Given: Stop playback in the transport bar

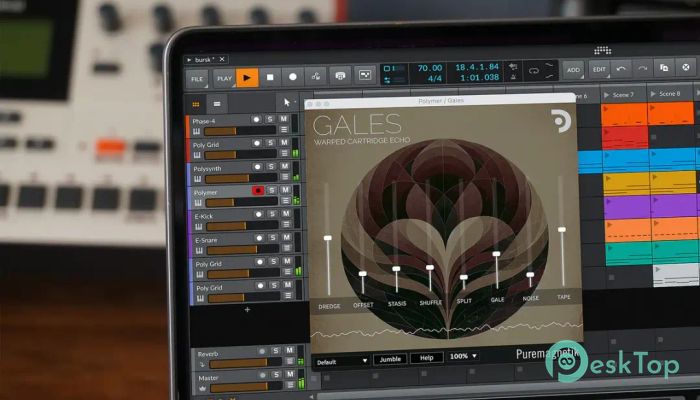Looking at the screenshot, I should pyautogui.click(x=270, y=77).
